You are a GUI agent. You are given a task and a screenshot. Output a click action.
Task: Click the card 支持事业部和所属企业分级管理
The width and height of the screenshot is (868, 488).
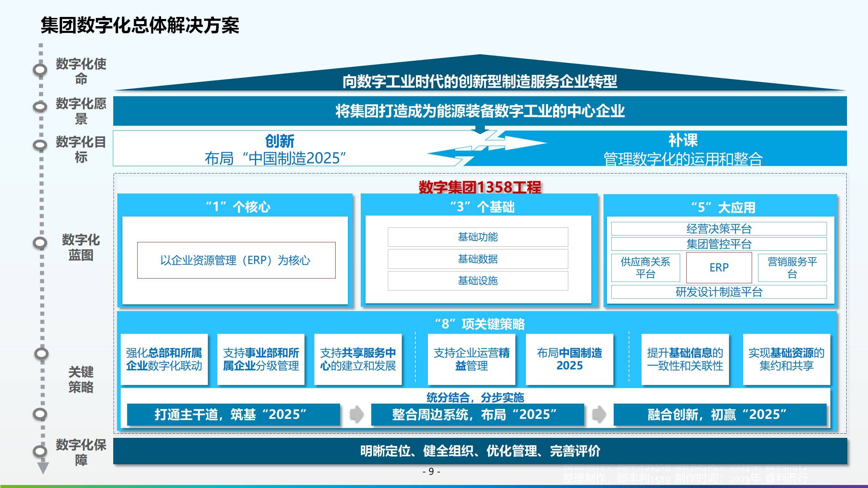pos(261,359)
